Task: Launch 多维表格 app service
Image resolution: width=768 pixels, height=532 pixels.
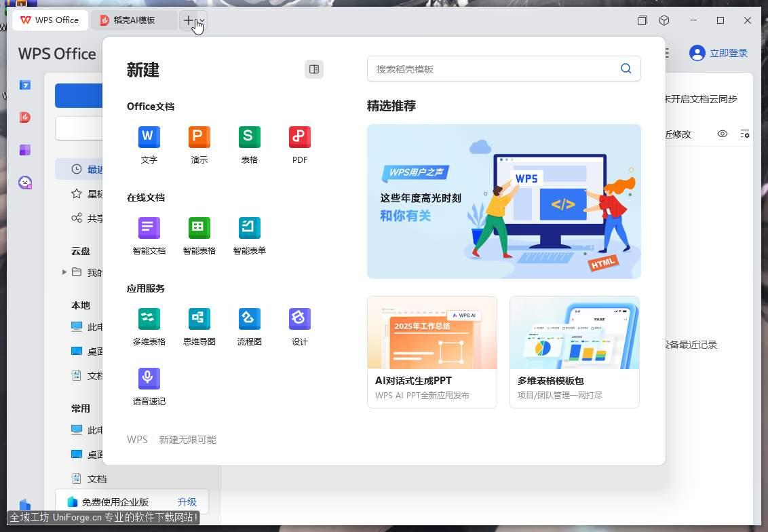Action: point(149,327)
